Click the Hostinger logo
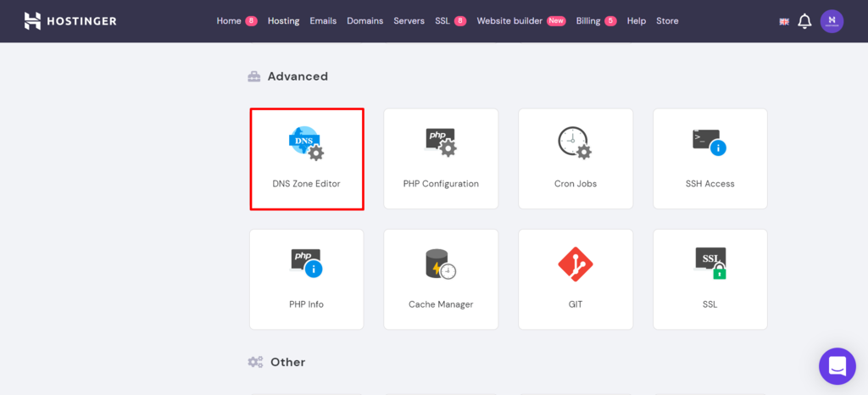Screen dimensions: 868x395 (70, 20)
